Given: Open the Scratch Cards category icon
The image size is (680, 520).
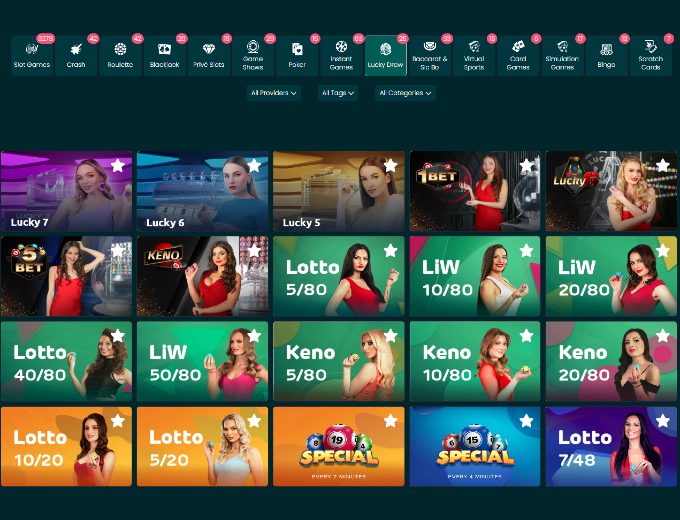Looking at the screenshot, I should pos(651,46).
